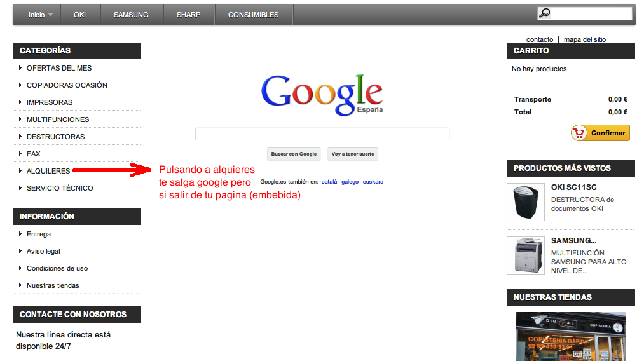Select the DESTRUCTORAS category
644x361 pixels.
coord(56,137)
